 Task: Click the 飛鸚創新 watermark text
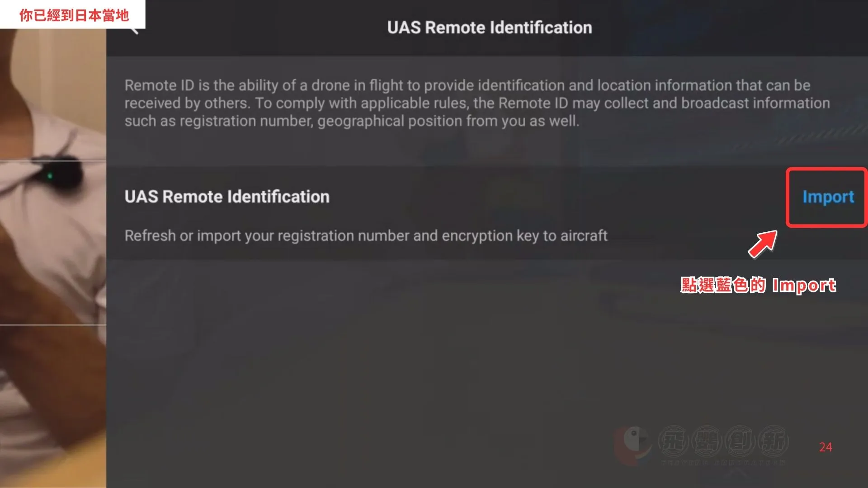(723, 441)
